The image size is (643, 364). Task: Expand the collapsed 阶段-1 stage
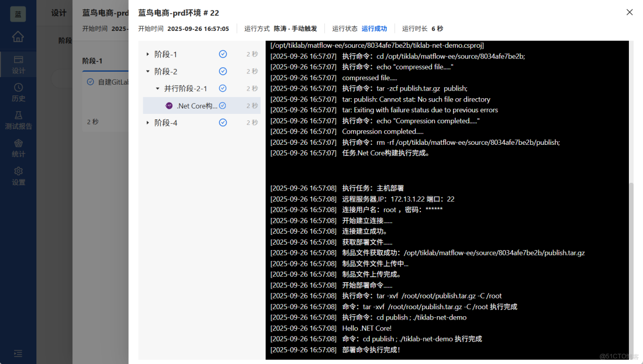147,54
